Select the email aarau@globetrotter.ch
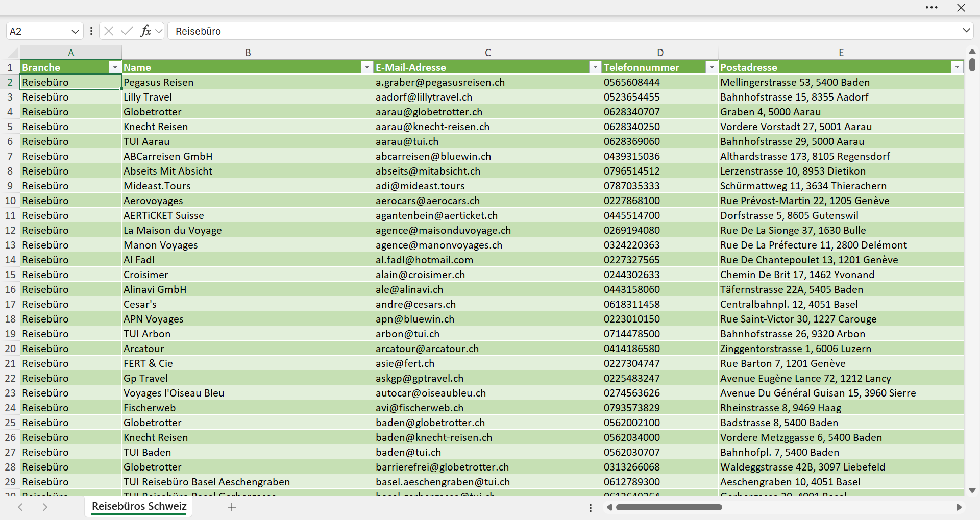Image resolution: width=980 pixels, height=520 pixels. (488, 112)
